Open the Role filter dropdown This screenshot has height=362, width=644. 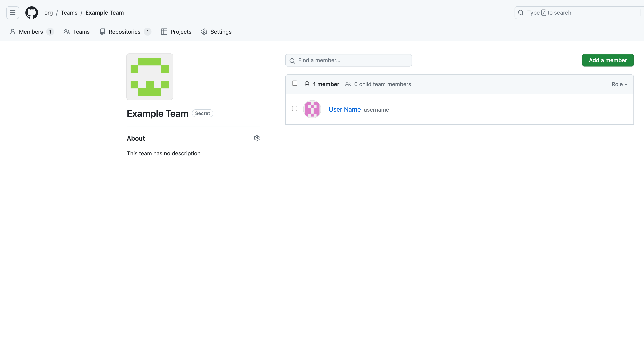619,84
